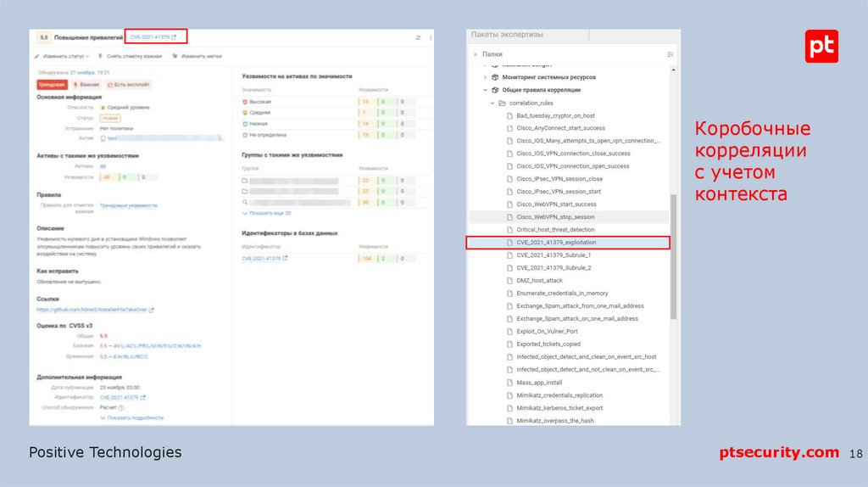The height and width of the screenshot is (487, 868).
Task: Click the 'Высокая' significance shield icon
Action: point(245,102)
